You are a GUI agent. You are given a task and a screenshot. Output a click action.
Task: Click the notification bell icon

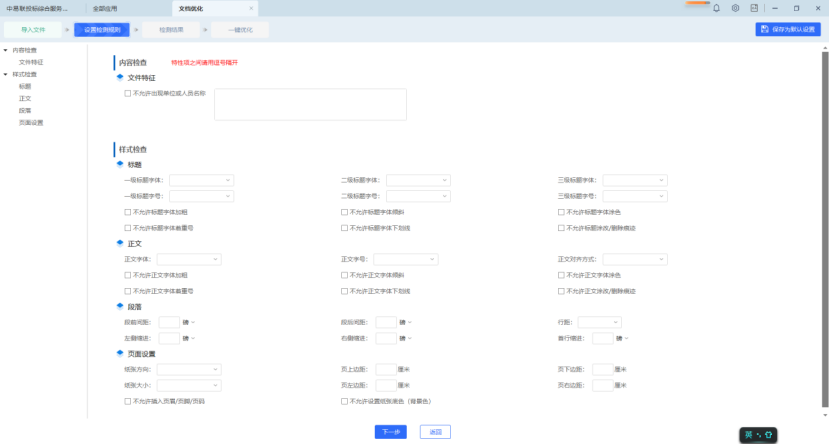(x=717, y=8)
